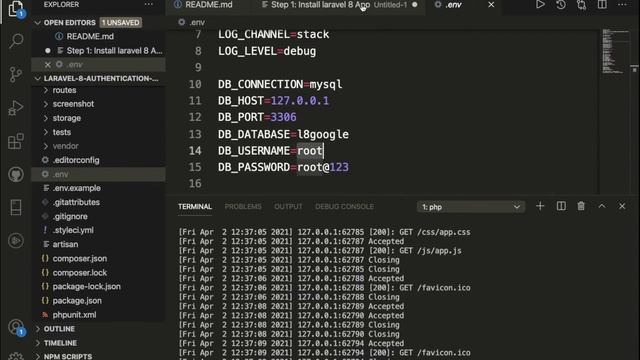640x360 pixels.
Task: Open the composer.lock file
Action: coord(80,273)
